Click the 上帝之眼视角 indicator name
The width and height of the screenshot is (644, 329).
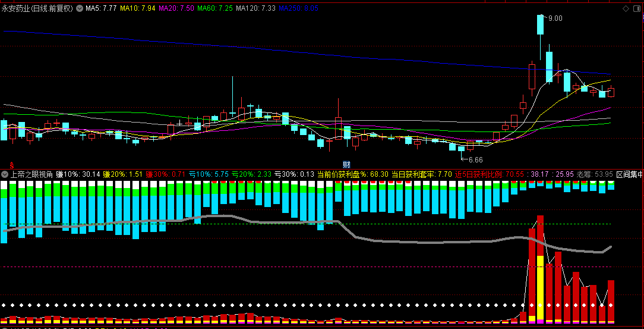31,174
